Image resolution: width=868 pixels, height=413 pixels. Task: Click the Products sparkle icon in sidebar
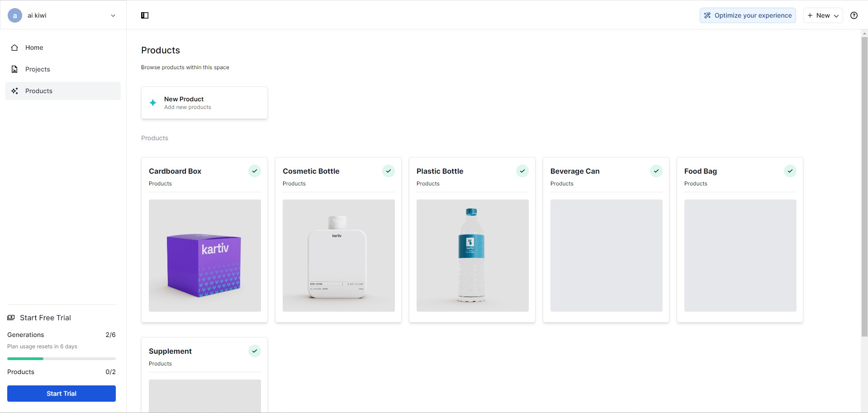[x=14, y=91]
